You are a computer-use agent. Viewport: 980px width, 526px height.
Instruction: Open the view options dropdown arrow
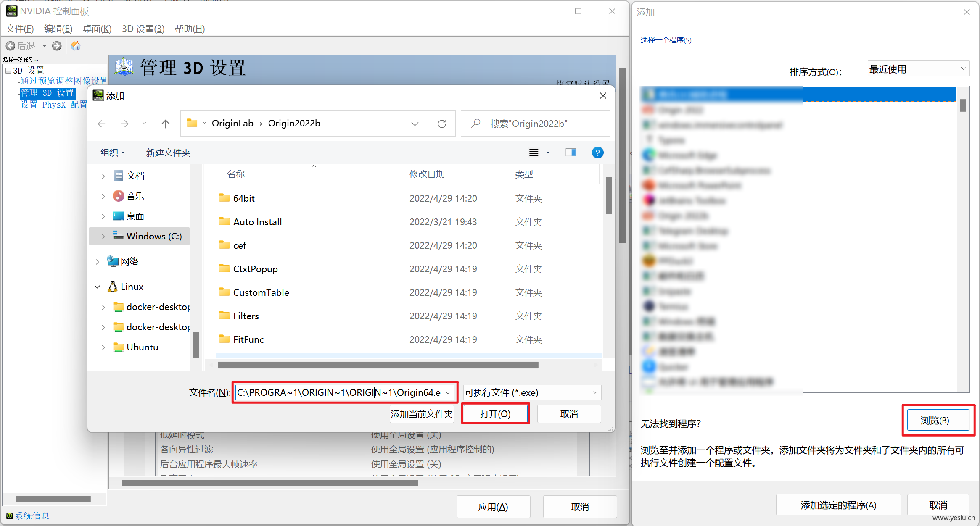548,153
